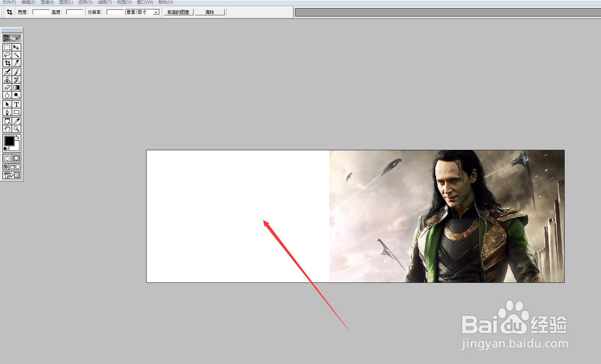Viewport: 601px width, 364px height.
Task: Switch to Quick Mask mode
Action: 17,158
